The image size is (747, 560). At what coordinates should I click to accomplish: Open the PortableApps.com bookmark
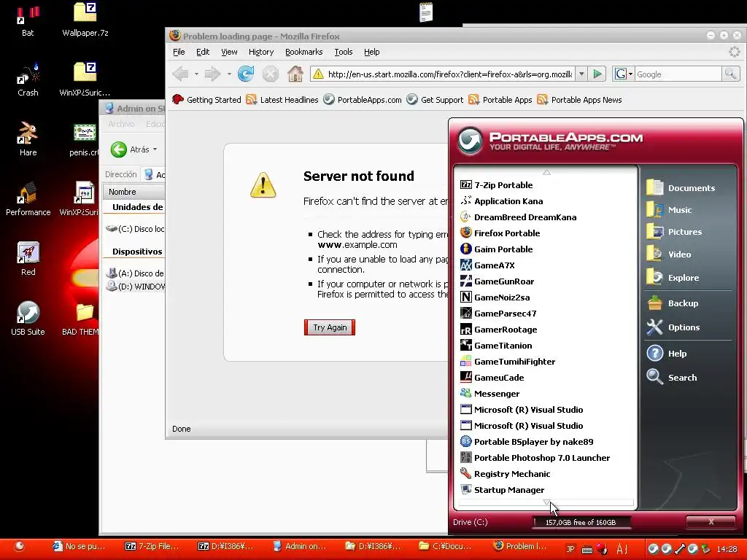tap(363, 99)
